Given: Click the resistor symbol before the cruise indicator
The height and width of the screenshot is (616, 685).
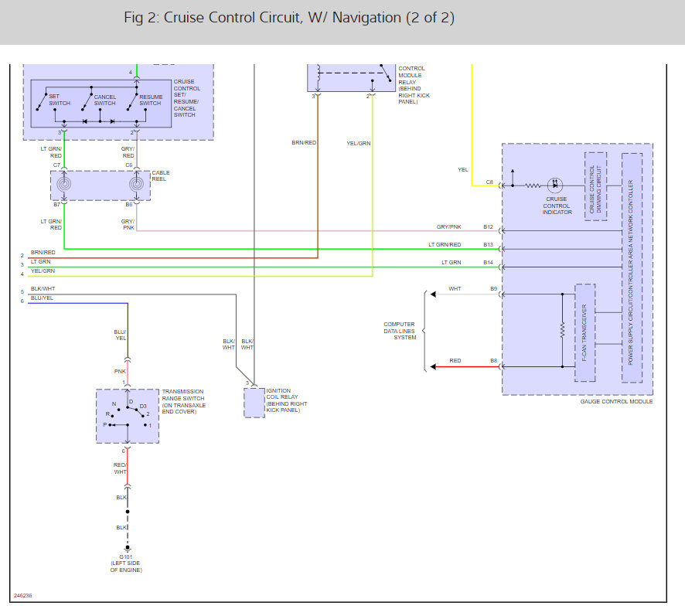Looking at the screenshot, I should coord(532,185).
